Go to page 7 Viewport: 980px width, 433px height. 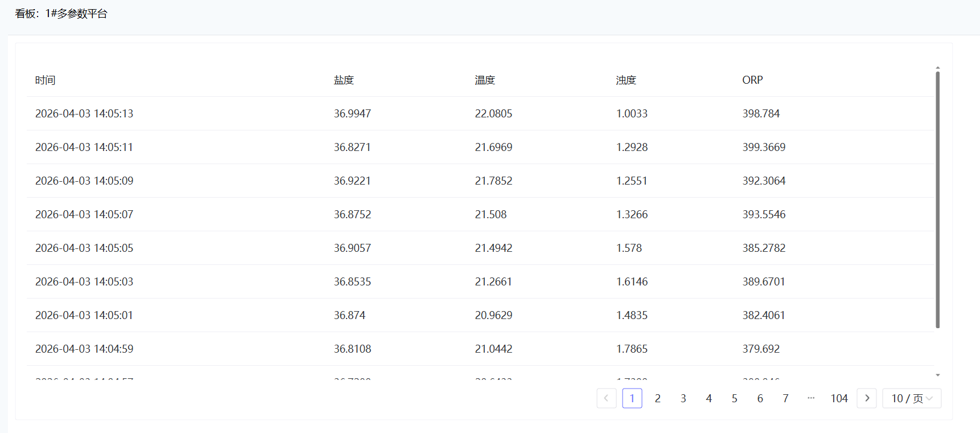(786, 398)
